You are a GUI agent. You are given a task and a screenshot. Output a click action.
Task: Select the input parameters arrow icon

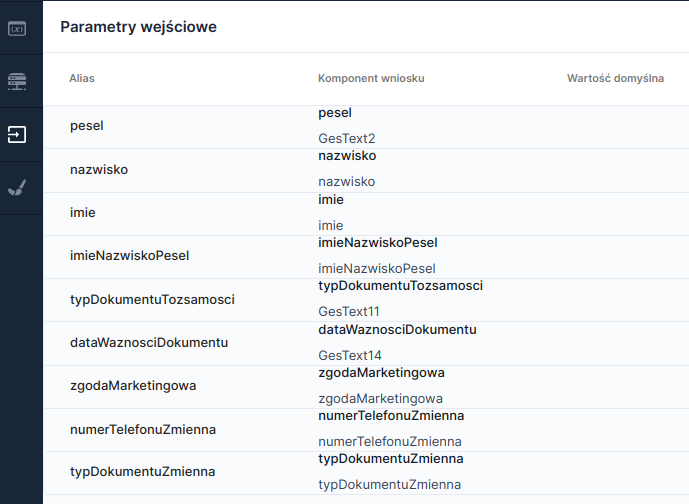coord(17,134)
